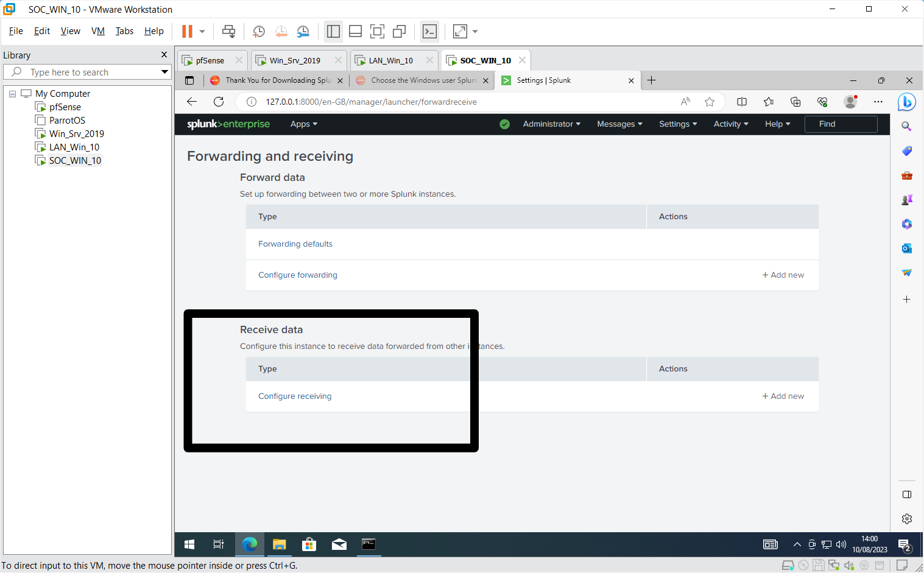
Task: Open a new browser tab
Action: pyautogui.click(x=651, y=80)
